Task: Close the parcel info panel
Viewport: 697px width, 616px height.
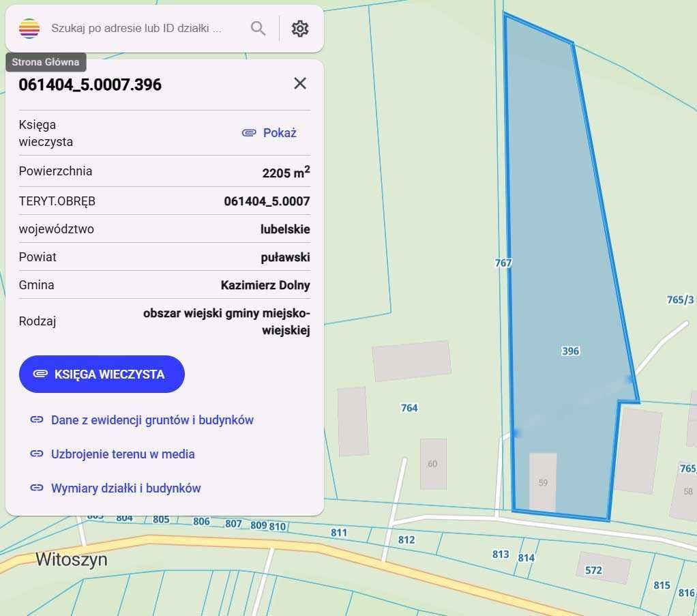Action: (300, 83)
